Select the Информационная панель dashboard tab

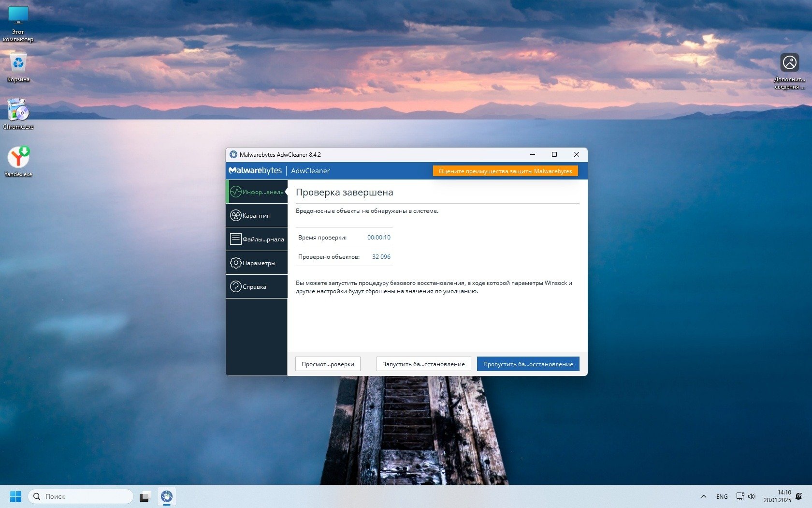pos(256,192)
